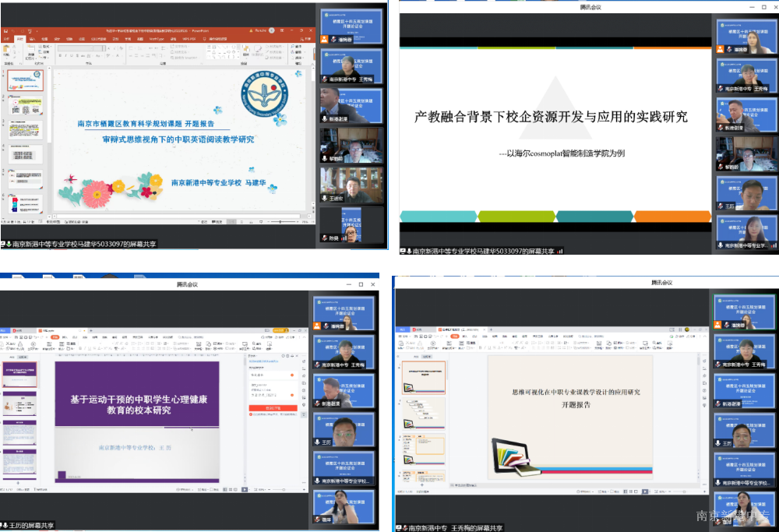This screenshot has width=779, height=532.
Task: Select the 王历 video tile in 产教融合 window
Action: (x=747, y=192)
